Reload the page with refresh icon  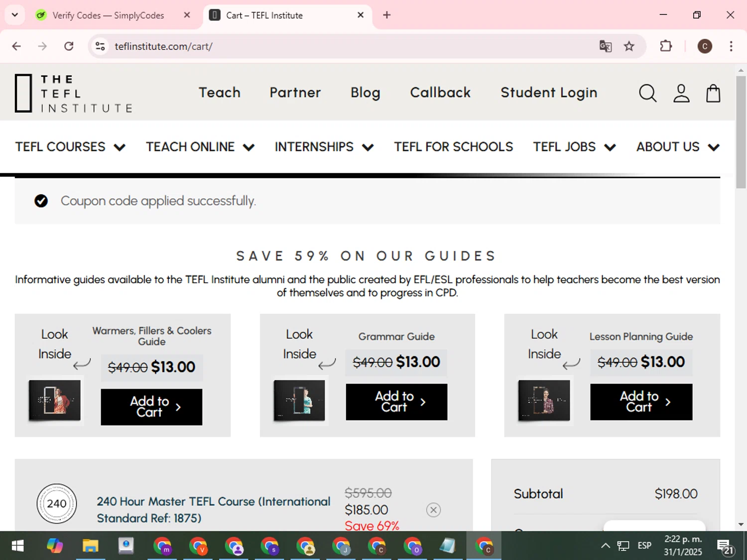69,46
